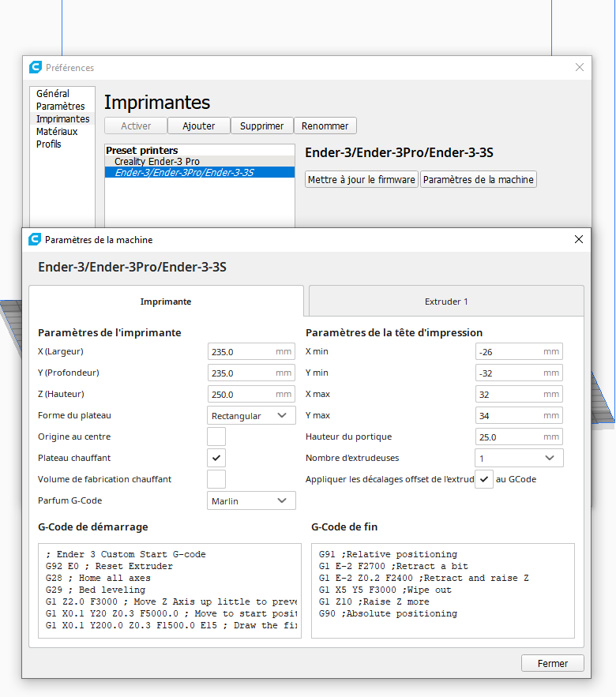The image size is (616, 697).
Task: Click the Y max input field
Action: [x=519, y=416]
